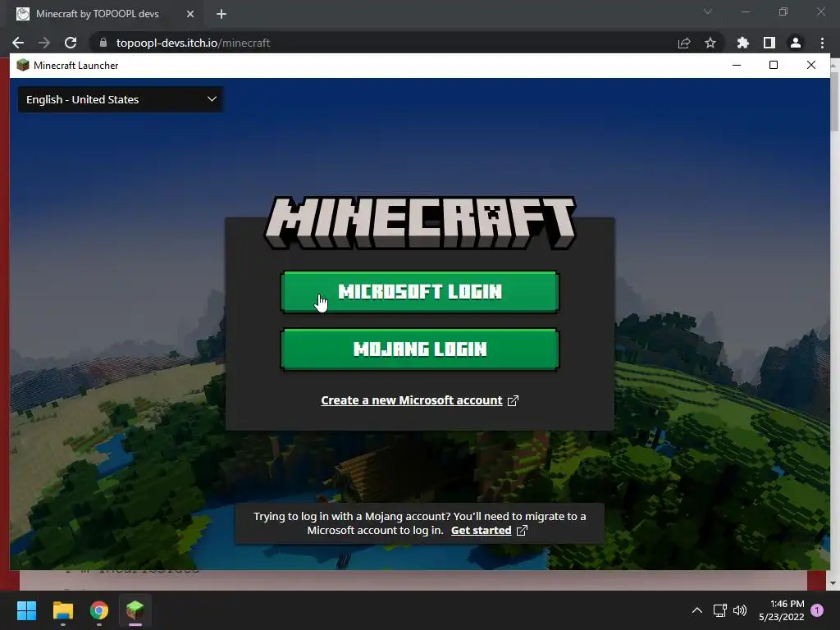The height and width of the screenshot is (630, 840).
Task: Open Create a new Microsoft account link
Action: point(412,400)
